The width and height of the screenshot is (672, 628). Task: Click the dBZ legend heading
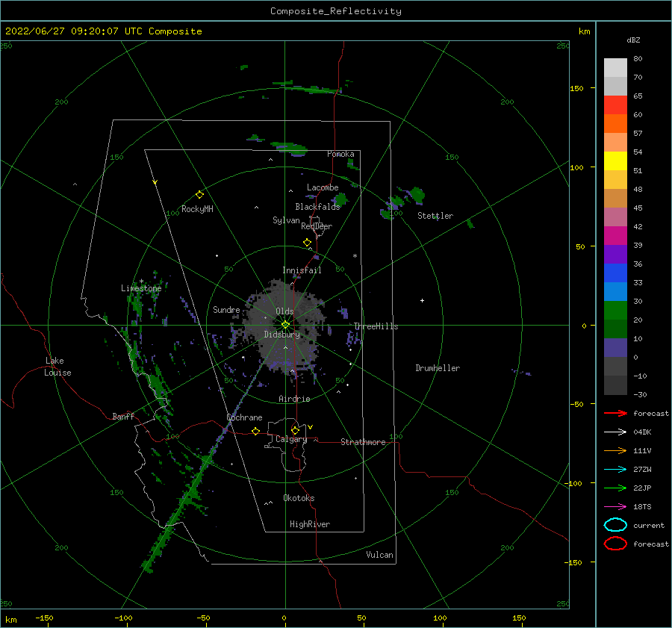point(633,40)
